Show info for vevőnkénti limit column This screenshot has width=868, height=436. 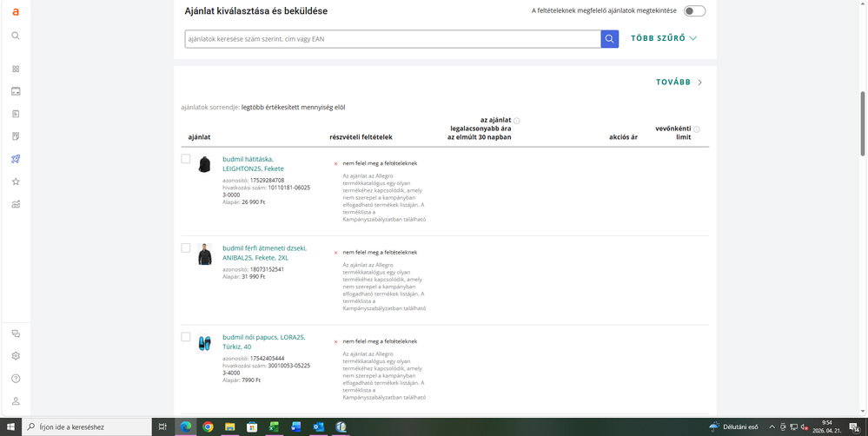696,129
